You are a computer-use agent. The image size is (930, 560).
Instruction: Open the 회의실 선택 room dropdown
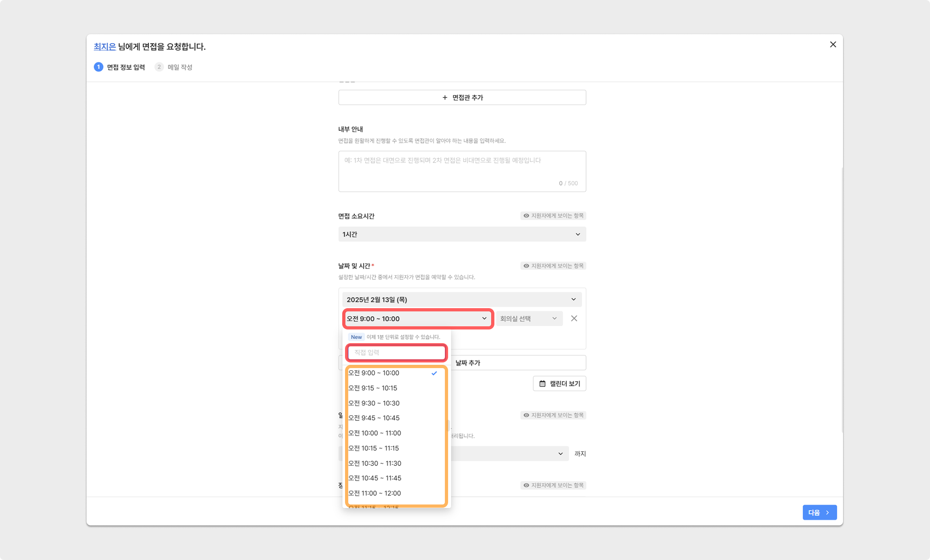pos(529,319)
